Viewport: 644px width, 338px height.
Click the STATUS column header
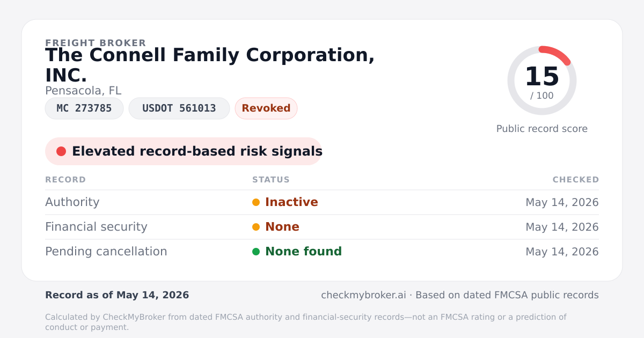tap(271, 180)
